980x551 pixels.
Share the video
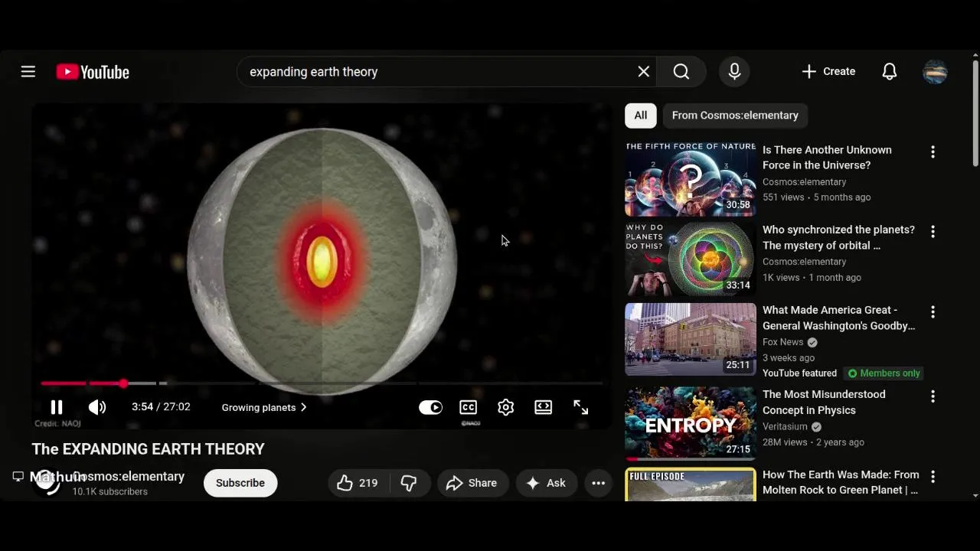[x=472, y=483]
